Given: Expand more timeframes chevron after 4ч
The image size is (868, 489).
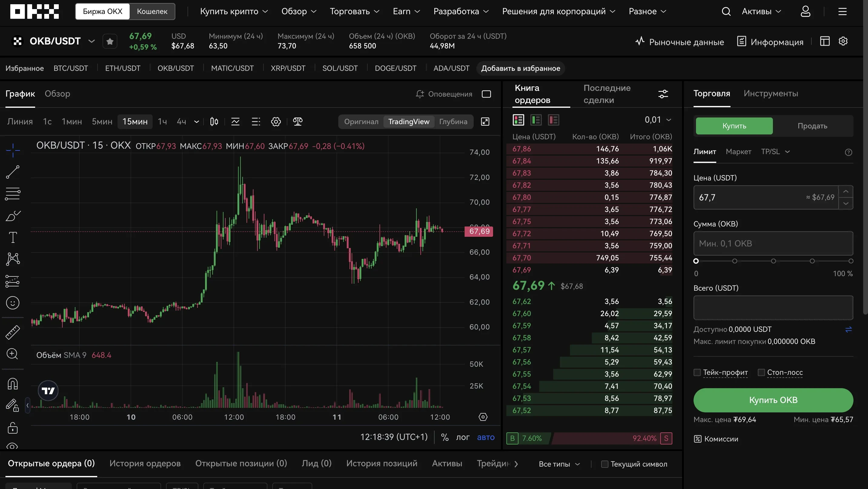Looking at the screenshot, I should click(197, 122).
